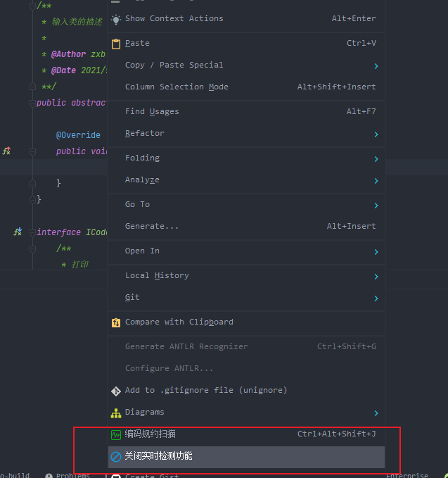This screenshot has height=478, width=448.
Task: Open the Open In menu entry
Action: (246, 251)
